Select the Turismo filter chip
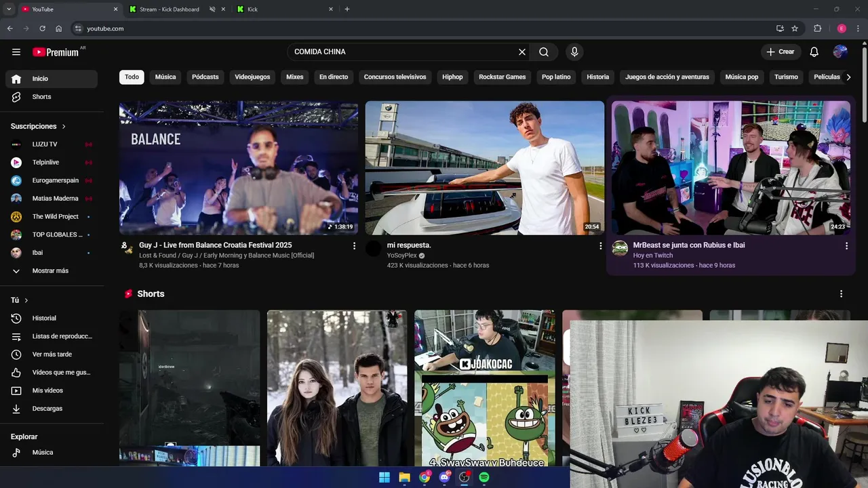Image resolution: width=868 pixels, height=488 pixels. [x=787, y=77]
